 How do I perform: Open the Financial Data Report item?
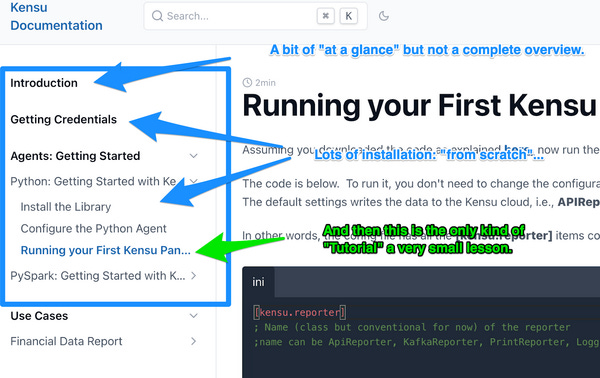pyautogui.click(x=66, y=341)
